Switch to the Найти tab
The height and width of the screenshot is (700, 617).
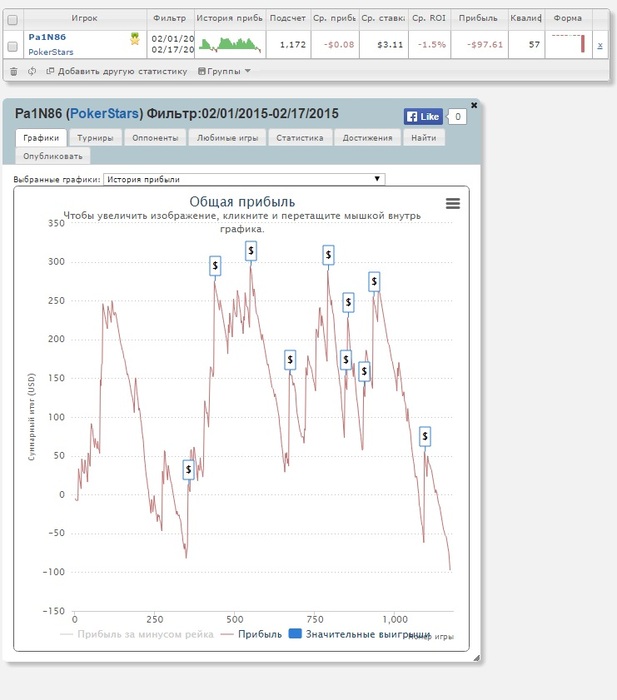pos(424,138)
